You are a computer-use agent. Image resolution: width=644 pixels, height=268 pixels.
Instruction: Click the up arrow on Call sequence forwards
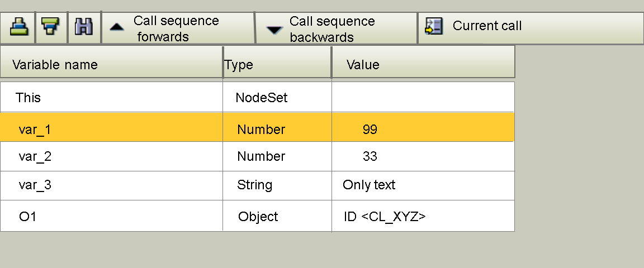point(116,27)
